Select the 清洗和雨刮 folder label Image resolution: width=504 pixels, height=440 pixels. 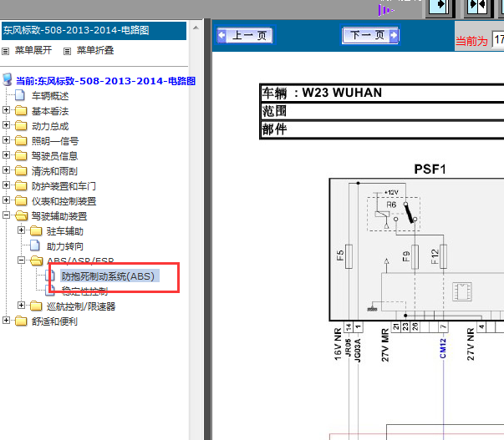(54, 171)
